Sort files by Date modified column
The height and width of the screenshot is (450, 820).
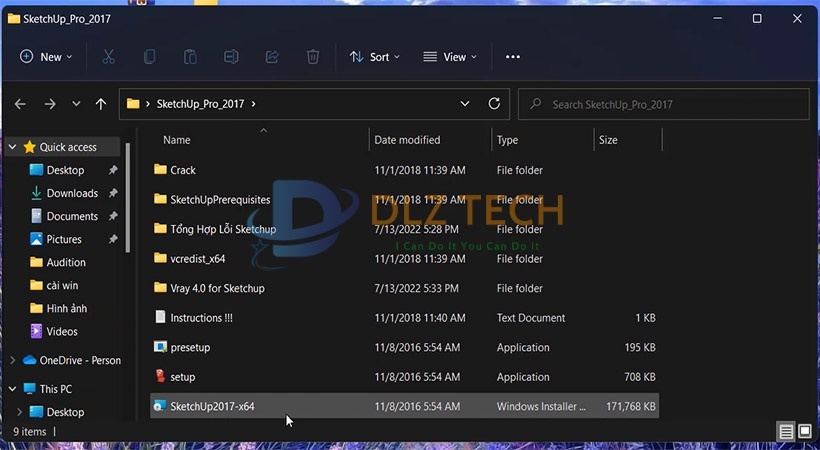point(407,140)
